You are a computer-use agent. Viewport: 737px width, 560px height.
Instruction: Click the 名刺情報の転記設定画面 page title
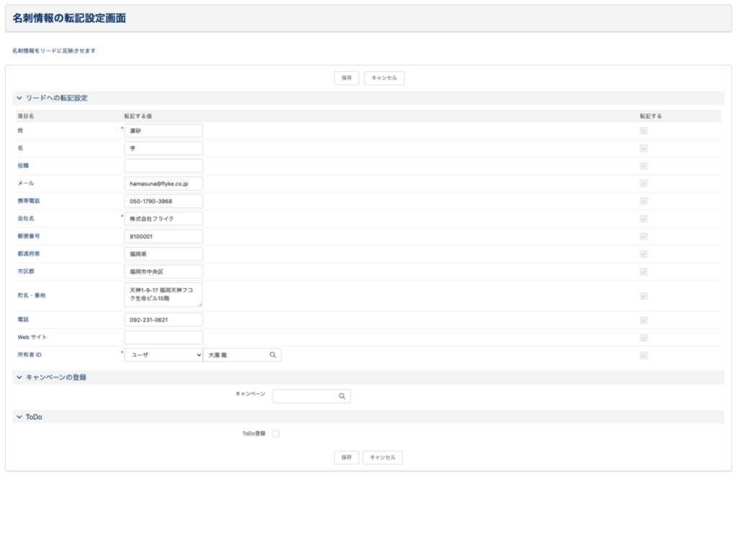pos(69,18)
